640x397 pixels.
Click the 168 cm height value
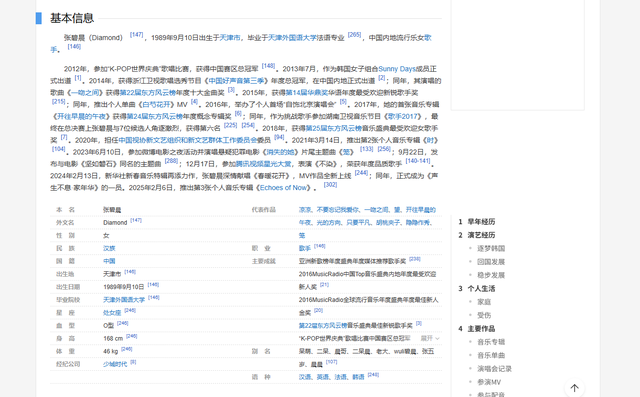coord(113,339)
